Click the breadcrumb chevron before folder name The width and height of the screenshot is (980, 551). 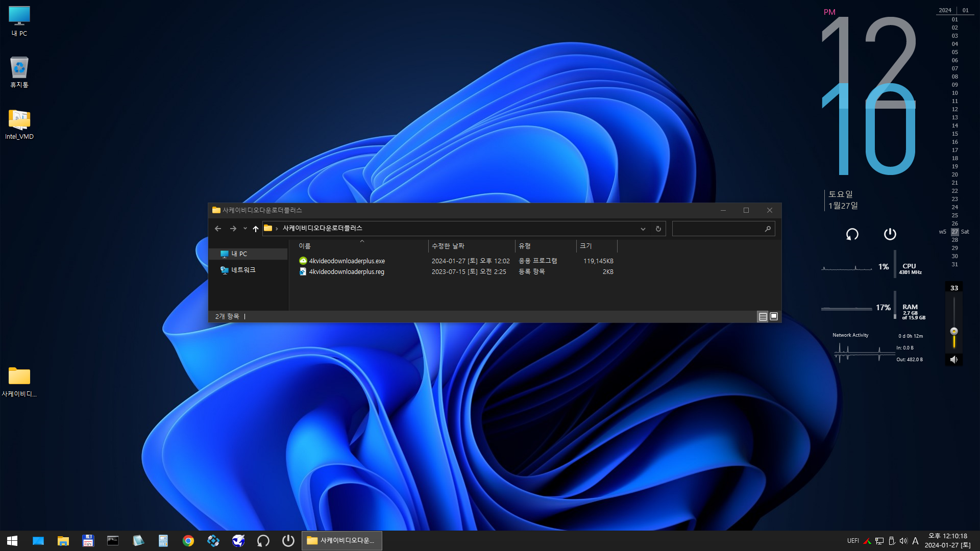277,229
